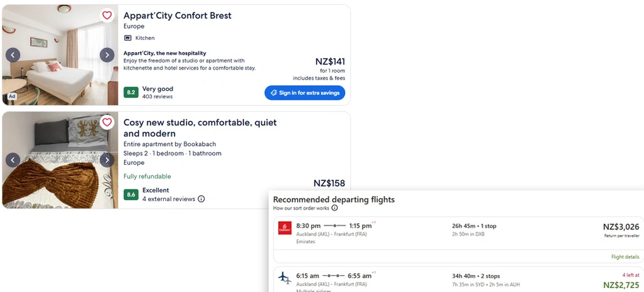Screen dimensions: 644x292
Task: Open info icon beside external reviews
Action: click(201, 199)
